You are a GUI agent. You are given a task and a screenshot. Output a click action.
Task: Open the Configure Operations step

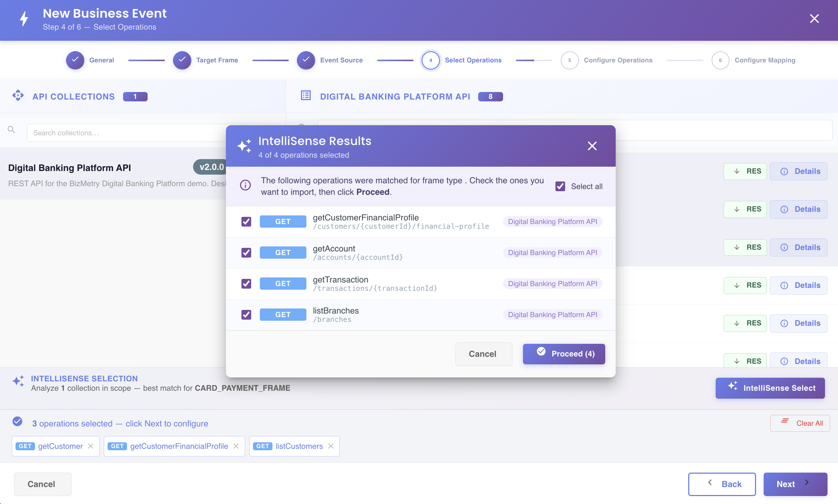[x=607, y=60]
